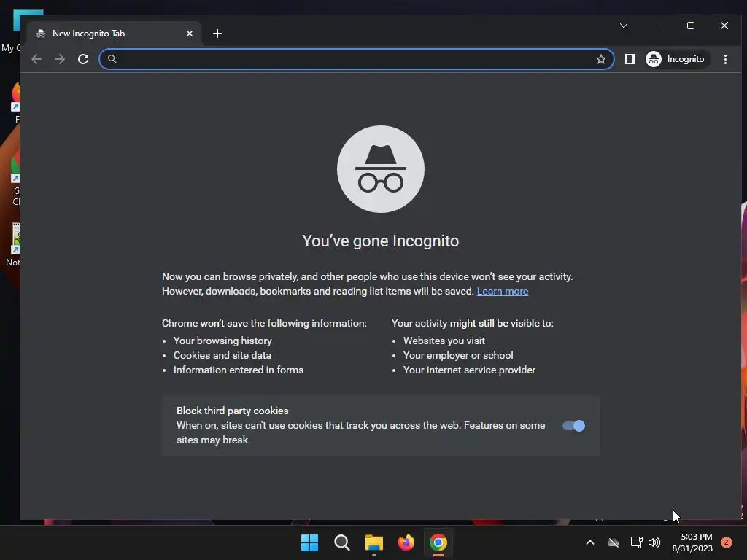Open the Windows Start menu
747x560 pixels.
[309, 542]
